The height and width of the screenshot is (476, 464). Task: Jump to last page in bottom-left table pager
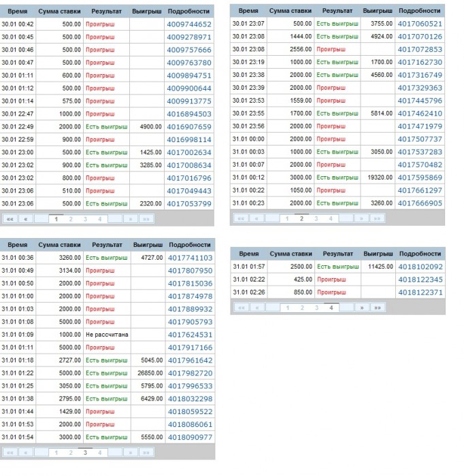click(x=146, y=452)
